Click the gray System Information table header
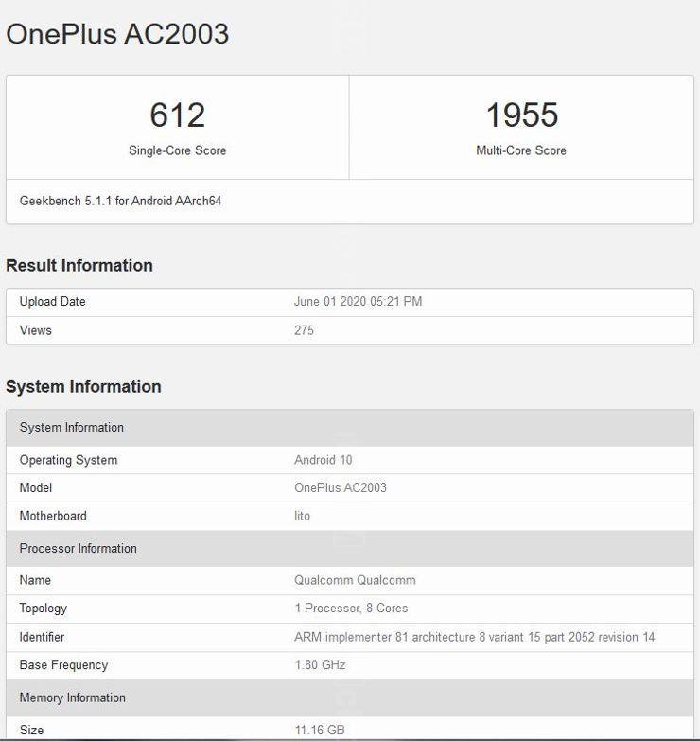 350,428
